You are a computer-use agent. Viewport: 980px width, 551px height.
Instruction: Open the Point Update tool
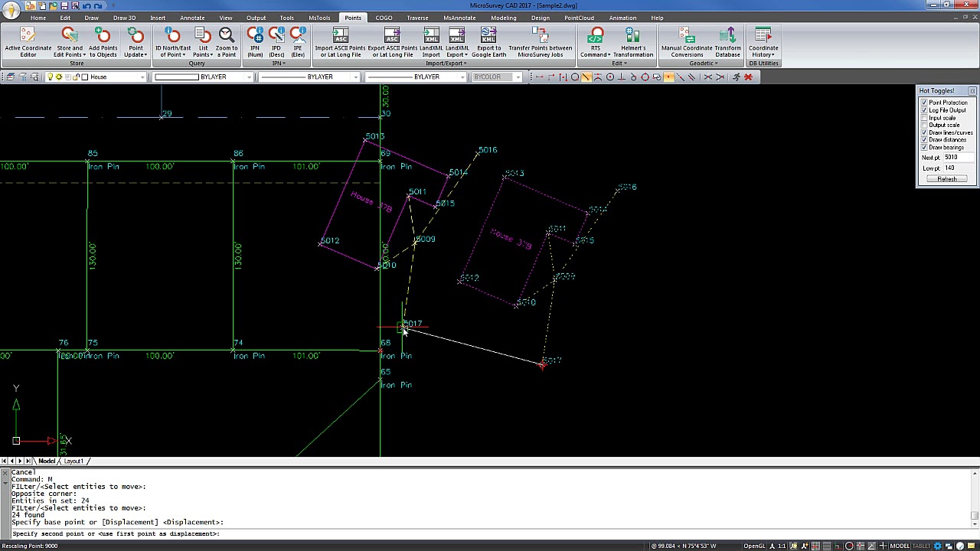click(136, 42)
